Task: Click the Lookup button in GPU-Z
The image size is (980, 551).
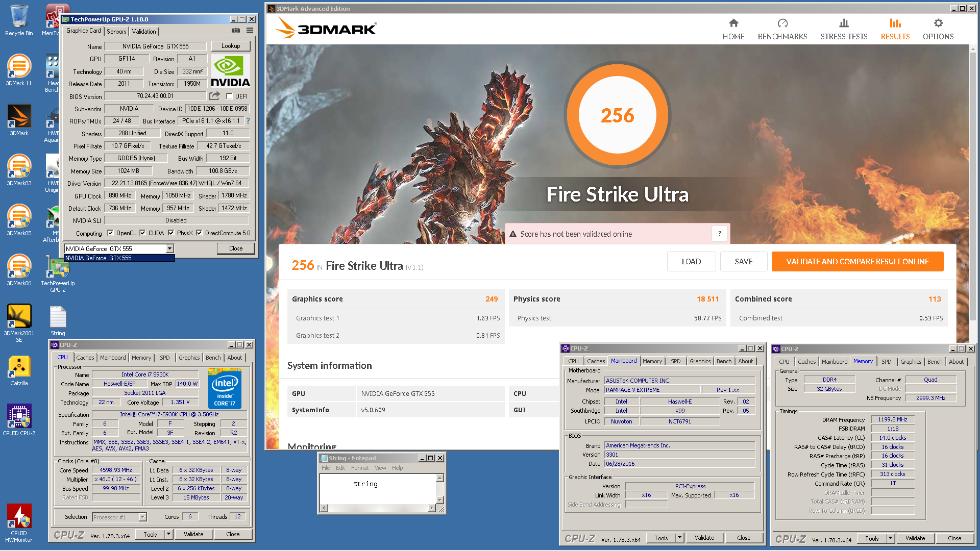Action: (x=231, y=46)
